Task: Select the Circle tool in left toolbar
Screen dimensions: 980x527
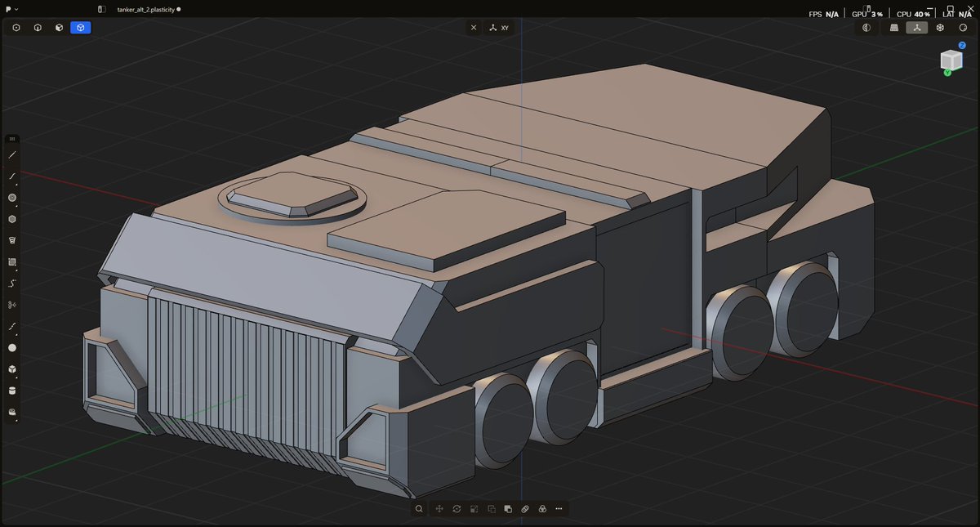Action: 12,198
